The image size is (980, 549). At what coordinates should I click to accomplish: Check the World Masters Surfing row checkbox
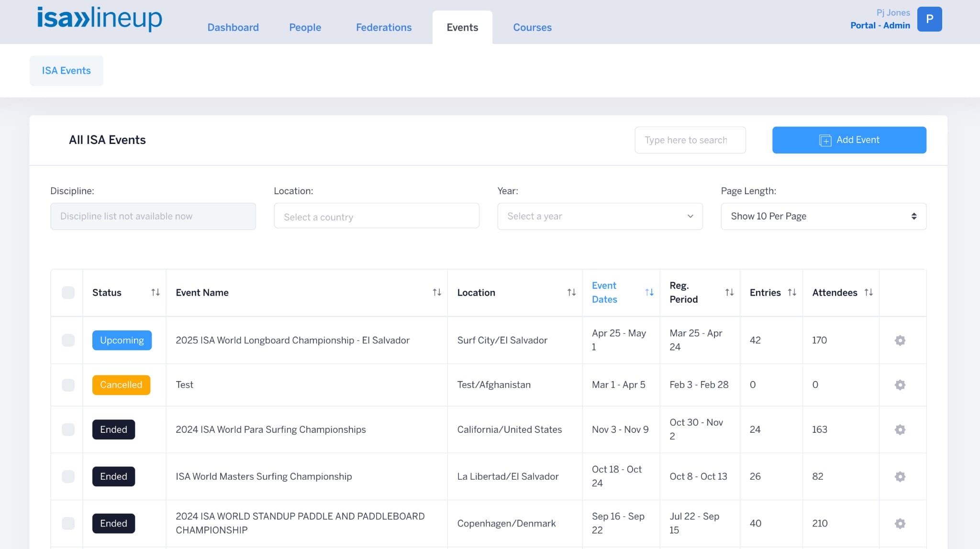pyautogui.click(x=68, y=476)
